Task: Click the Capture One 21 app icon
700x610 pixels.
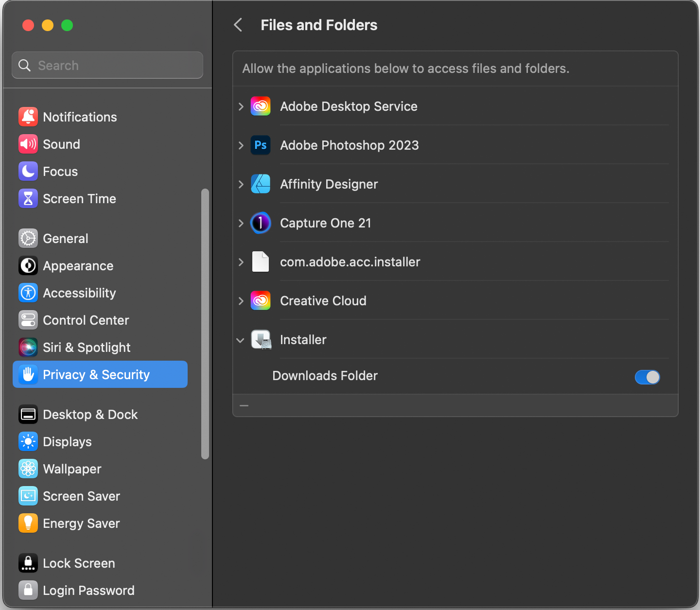Action: [x=261, y=223]
